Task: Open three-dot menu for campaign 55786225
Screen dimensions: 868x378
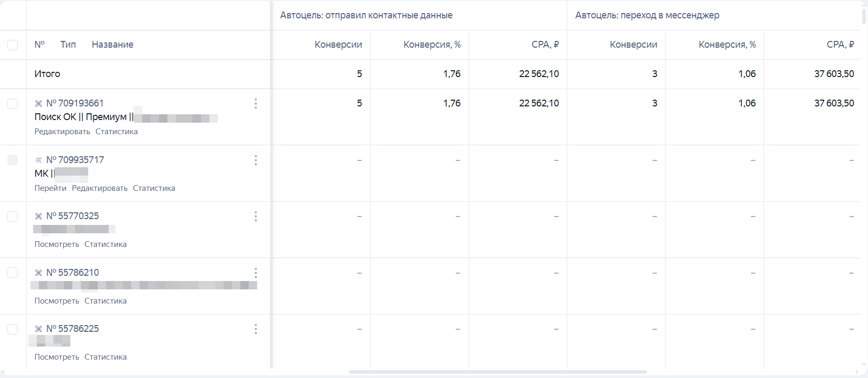Action: [x=256, y=329]
